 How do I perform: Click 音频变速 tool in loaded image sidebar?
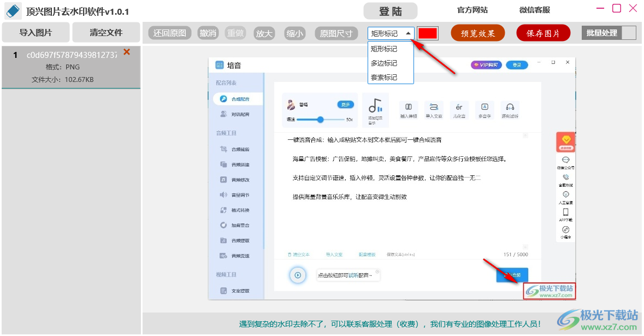[x=235, y=256]
